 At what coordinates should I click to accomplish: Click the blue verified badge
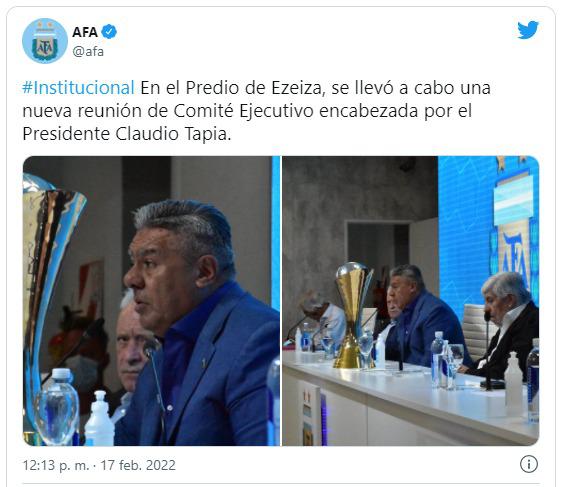[109, 32]
